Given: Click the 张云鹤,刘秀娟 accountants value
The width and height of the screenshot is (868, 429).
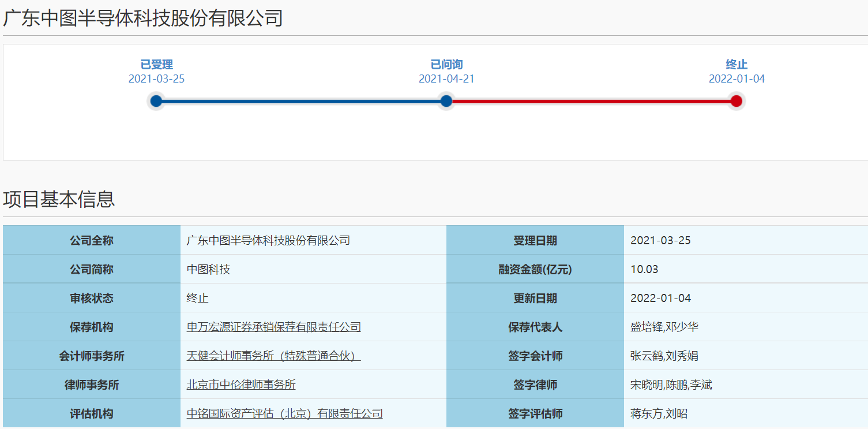Looking at the screenshot, I should pyautogui.click(x=664, y=356).
